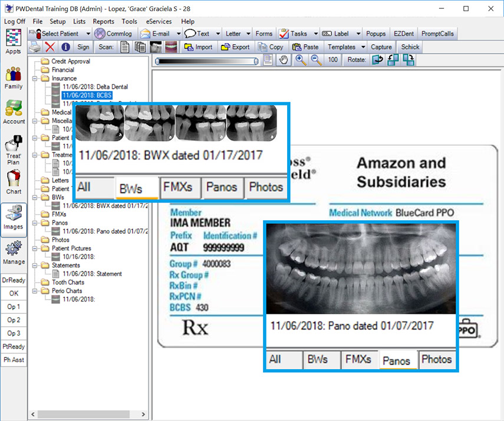Open the Commlog
This screenshot has height=421, width=504.
click(113, 34)
